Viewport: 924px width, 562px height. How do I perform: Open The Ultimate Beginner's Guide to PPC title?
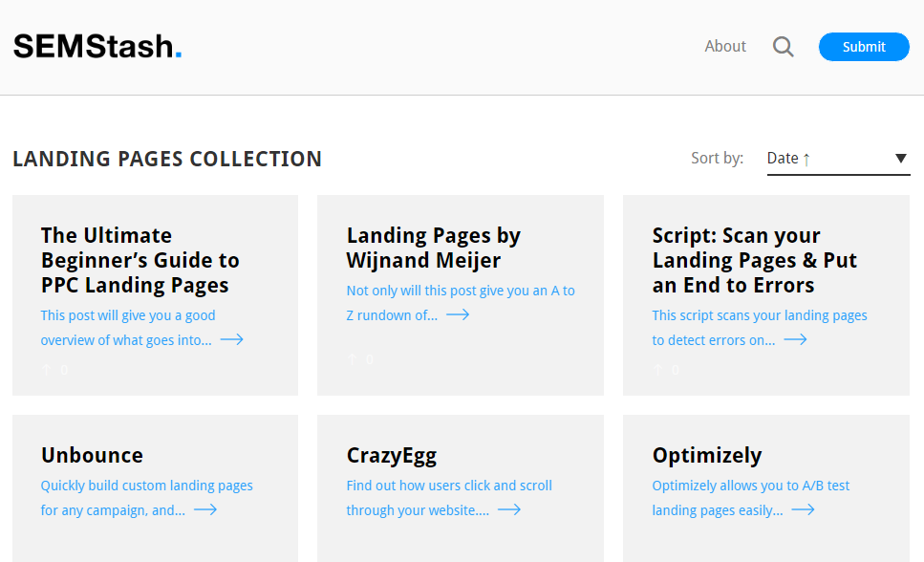(x=140, y=260)
